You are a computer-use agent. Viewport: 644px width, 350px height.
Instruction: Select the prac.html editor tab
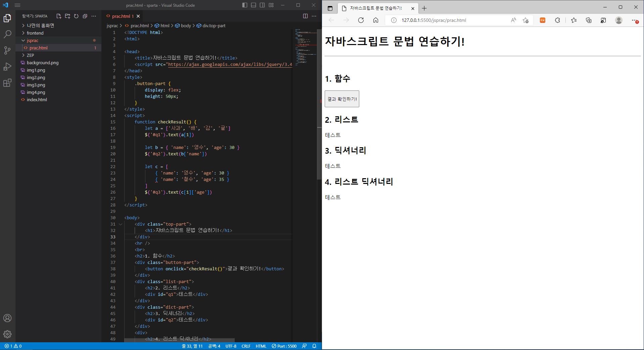(x=123, y=16)
